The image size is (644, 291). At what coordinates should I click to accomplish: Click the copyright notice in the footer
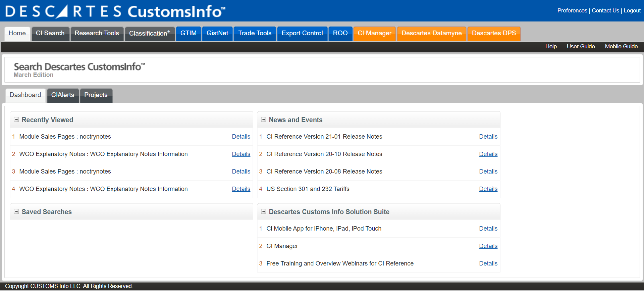coord(69,286)
